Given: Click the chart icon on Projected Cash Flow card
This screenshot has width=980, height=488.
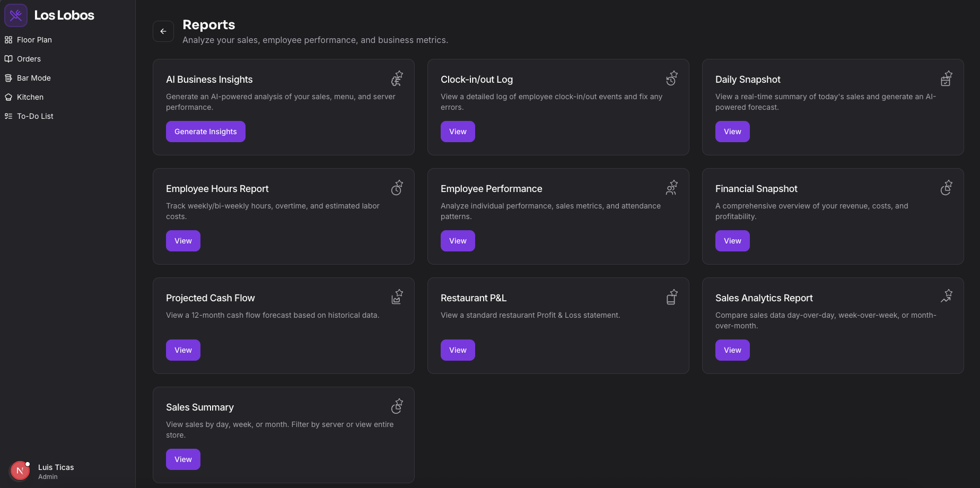Looking at the screenshot, I should pos(397,297).
